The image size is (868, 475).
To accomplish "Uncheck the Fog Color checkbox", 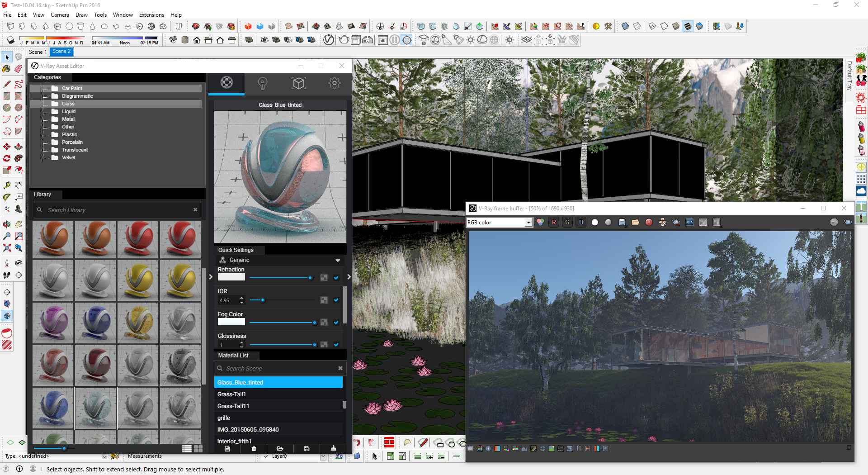I will (336, 323).
